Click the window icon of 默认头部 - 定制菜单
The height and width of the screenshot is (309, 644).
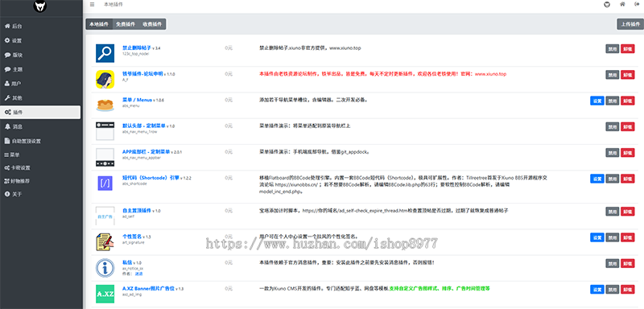105,131
